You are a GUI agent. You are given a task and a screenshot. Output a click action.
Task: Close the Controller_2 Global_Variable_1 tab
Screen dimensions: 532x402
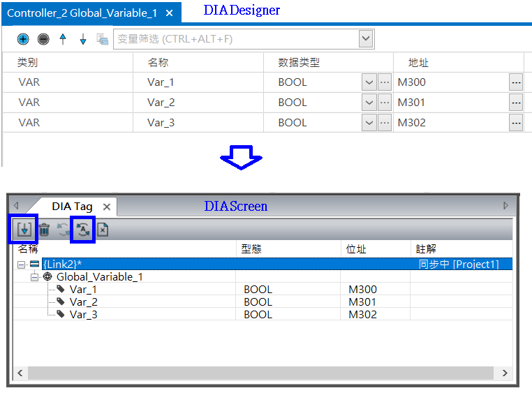(169, 13)
